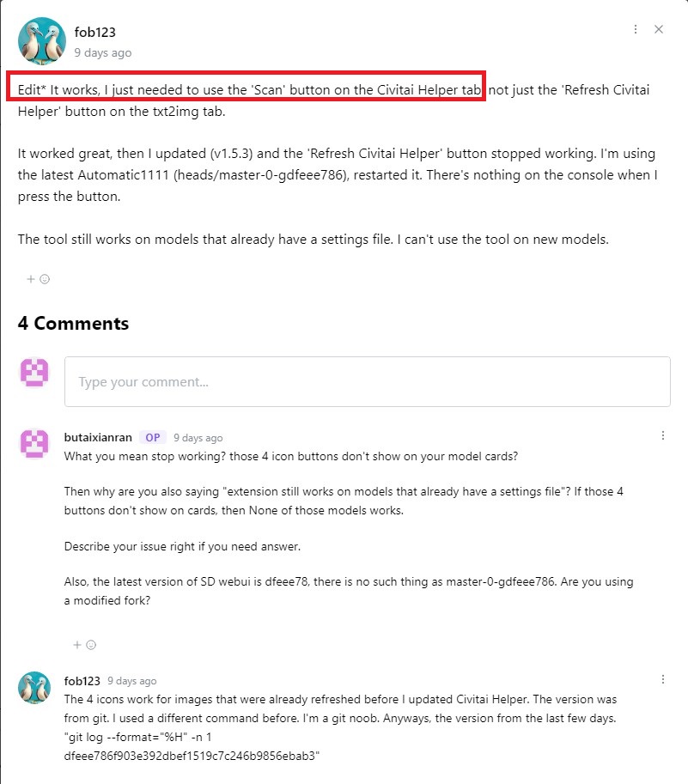Click butaixianran's pixel avatar

[x=34, y=443]
